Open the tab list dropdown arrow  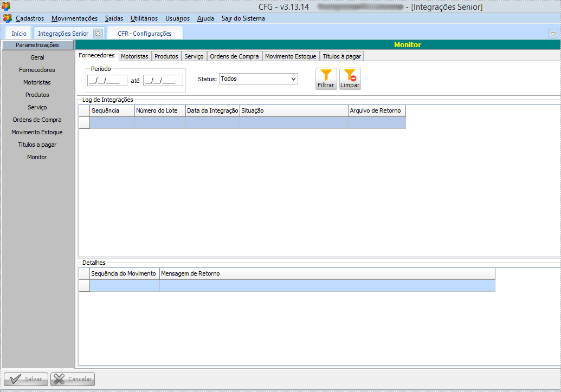[553, 34]
